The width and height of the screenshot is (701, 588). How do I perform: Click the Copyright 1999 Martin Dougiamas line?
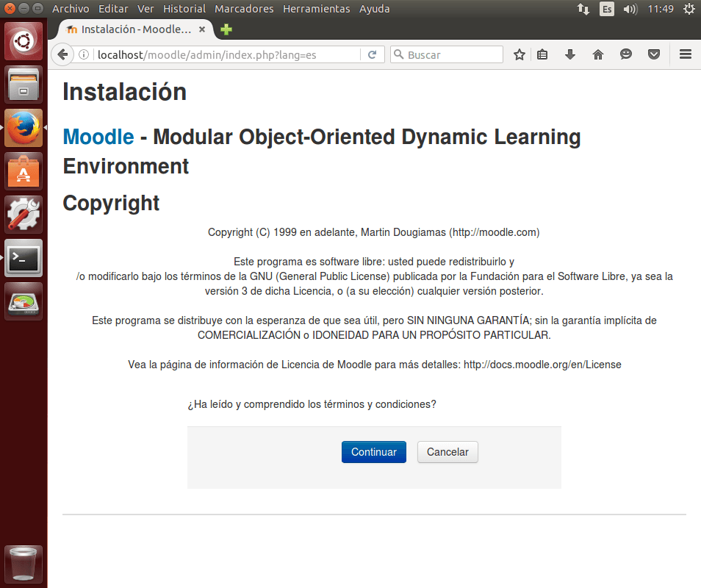click(x=374, y=232)
